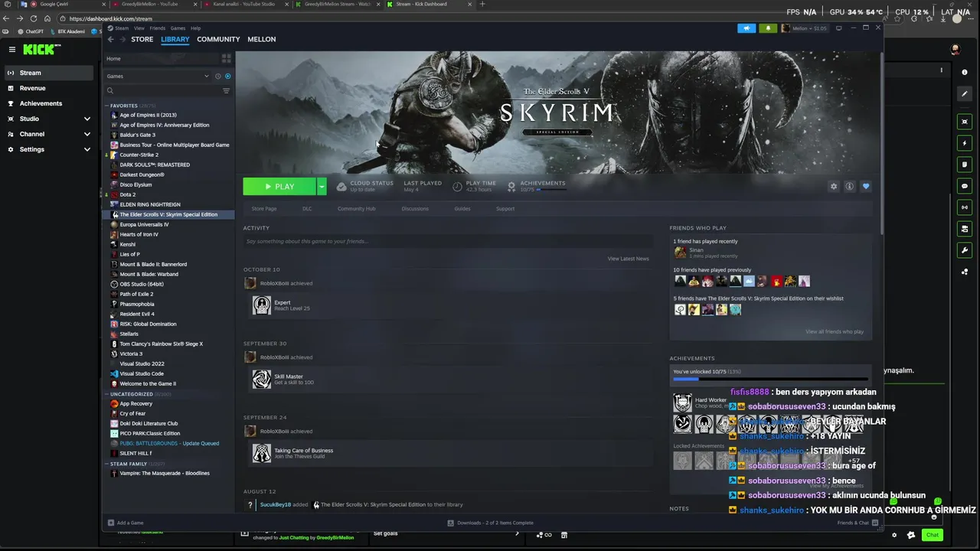The height and width of the screenshot is (551, 980).
Task: Click the Steam window vertical scrollbar
Action: coord(880,142)
